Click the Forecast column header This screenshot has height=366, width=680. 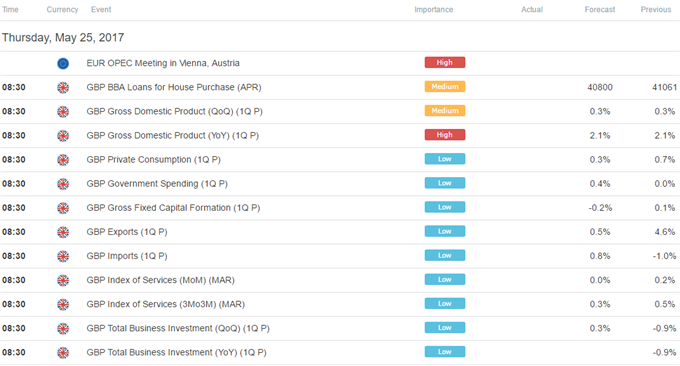[x=600, y=10]
